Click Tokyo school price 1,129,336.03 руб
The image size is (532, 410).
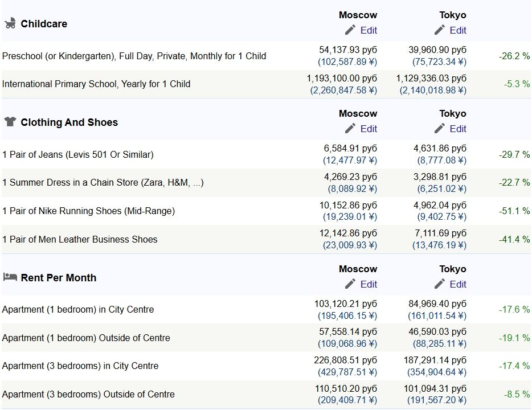coord(431,79)
